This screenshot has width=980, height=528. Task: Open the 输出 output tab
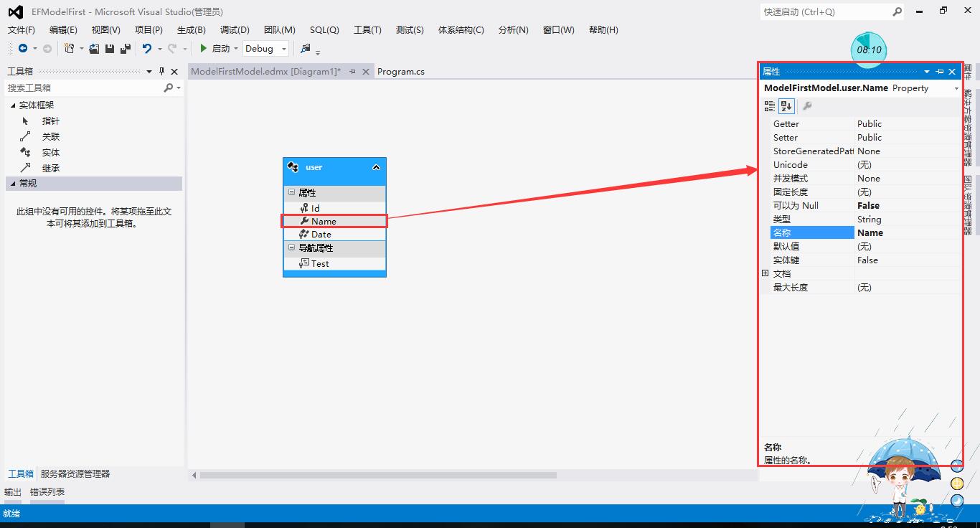(13, 491)
